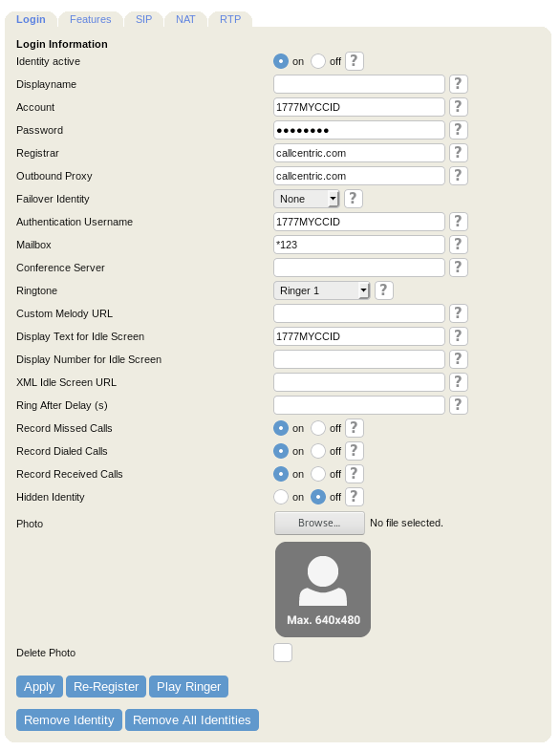Show help for Ringtone setting
This screenshot has width=560, height=751.
click(384, 290)
